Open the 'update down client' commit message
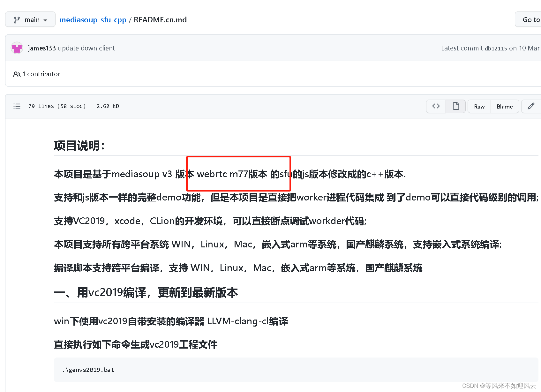541x392 pixels. click(x=86, y=48)
